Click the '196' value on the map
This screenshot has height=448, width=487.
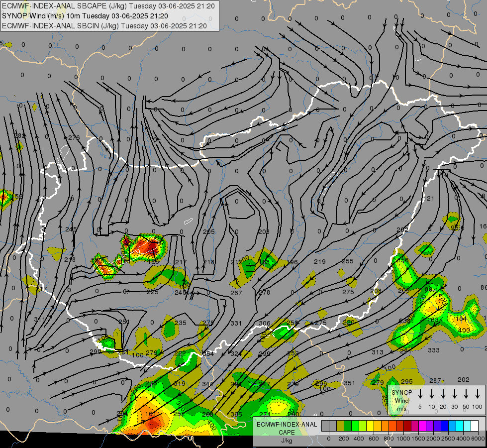pyautogui.click(x=292, y=262)
